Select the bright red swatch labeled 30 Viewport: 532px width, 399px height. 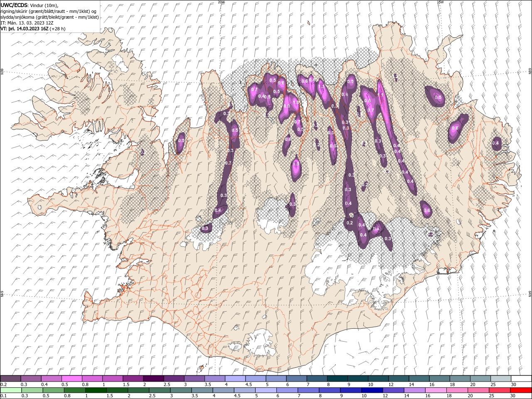click(521, 390)
